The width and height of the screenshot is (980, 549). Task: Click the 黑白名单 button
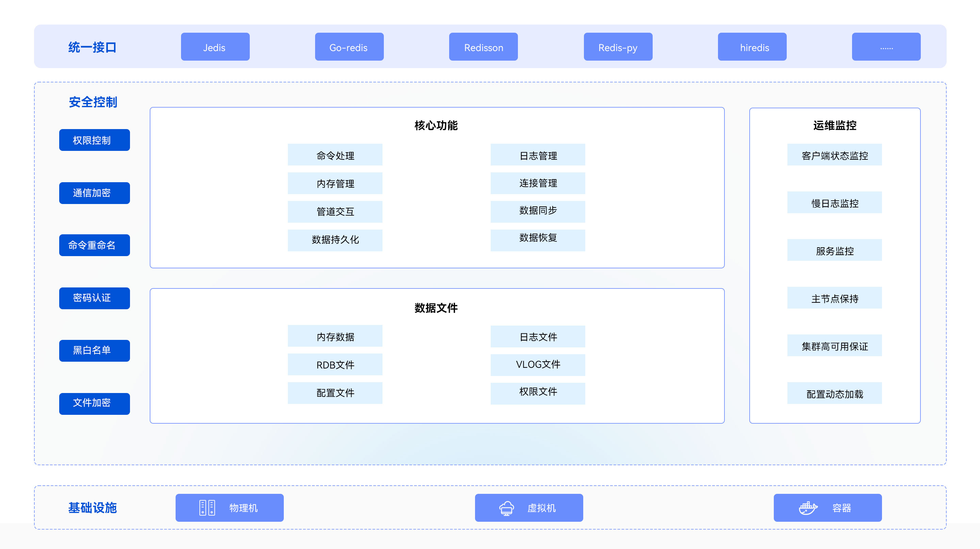click(94, 350)
